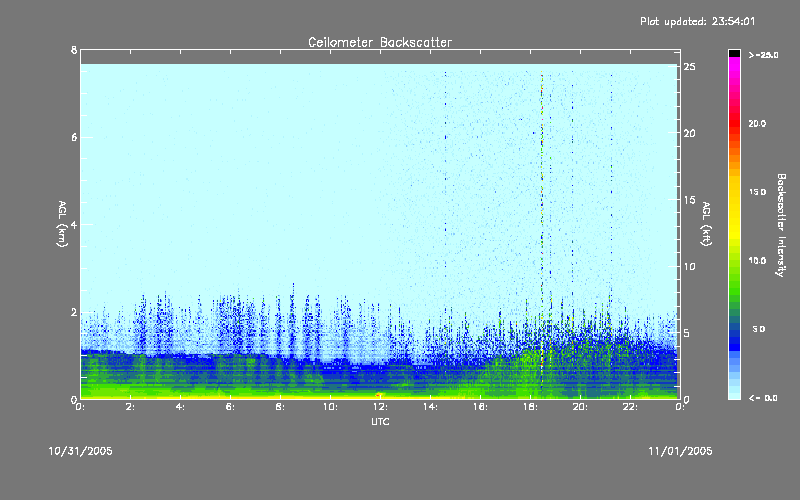Click the 15.0 colorbar tick label
Screen dimensions: 800x500
[757, 192]
